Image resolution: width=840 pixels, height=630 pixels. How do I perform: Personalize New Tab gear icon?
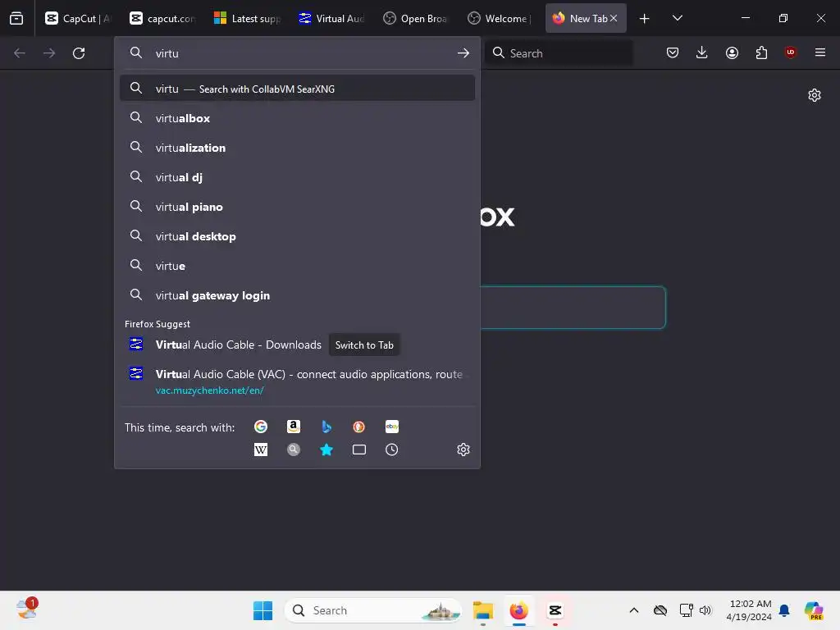coord(815,95)
